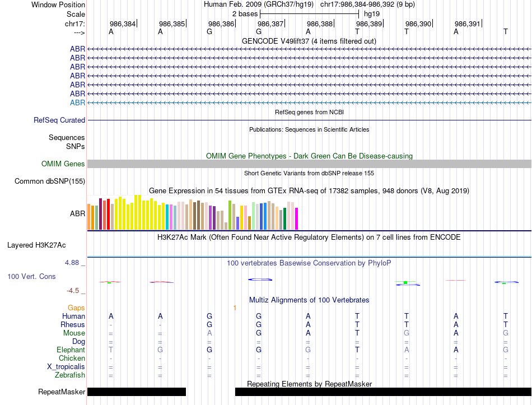532x405 pixels.
Task: Click the 4.88 PhyloP maximum value
Action: [x=72, y=262]
